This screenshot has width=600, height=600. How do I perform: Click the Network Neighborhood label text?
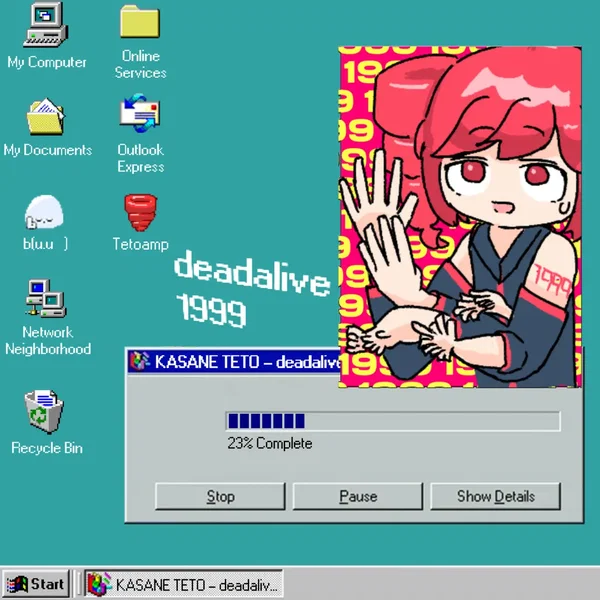pos(48,341)
